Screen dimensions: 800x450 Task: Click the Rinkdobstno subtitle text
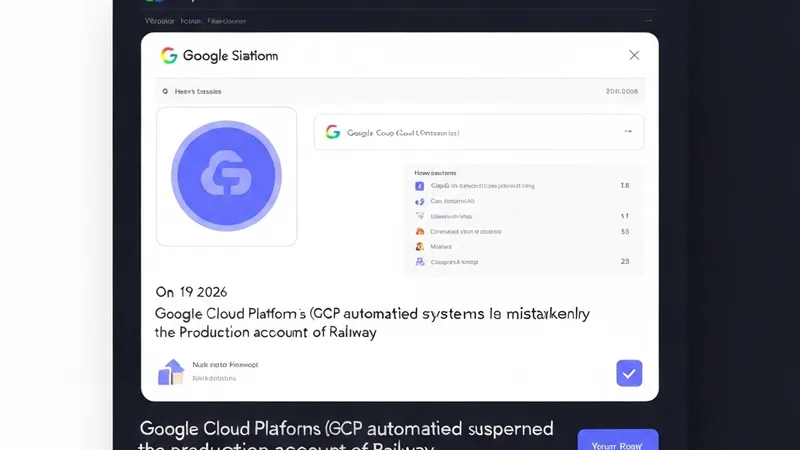pos(214,378)
